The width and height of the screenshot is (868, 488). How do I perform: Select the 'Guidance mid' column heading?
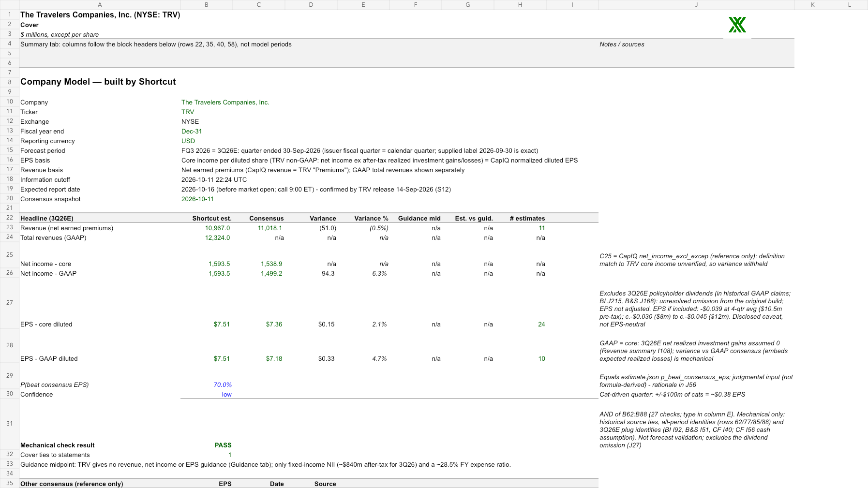(x=419, y=218)
